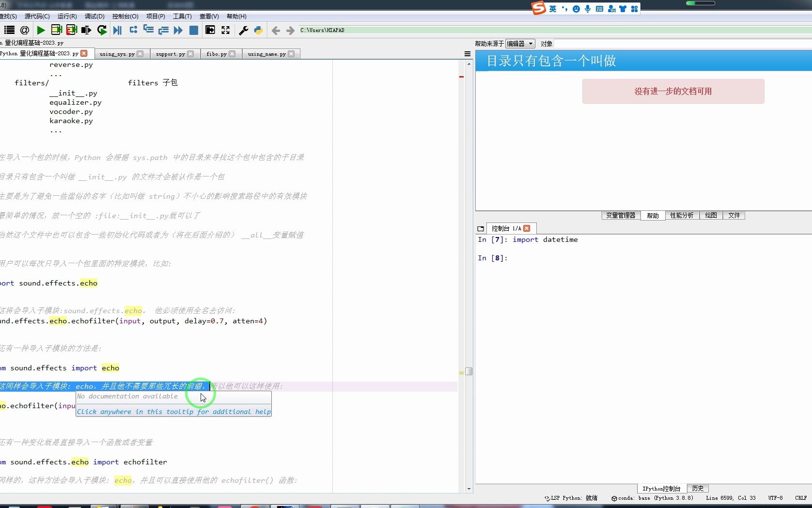Open the 工具(T) menu
Viewport: 812px width, 508px height.
(182, 16)
